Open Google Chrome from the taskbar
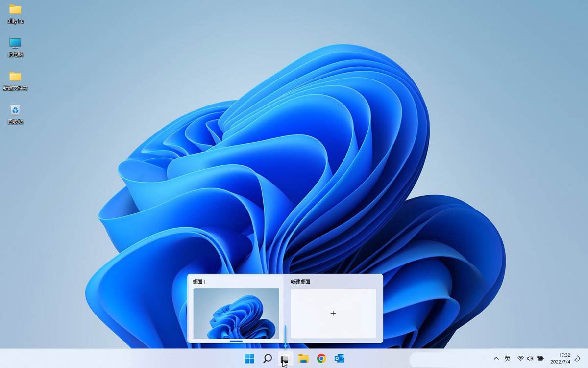Screen dimensions: 588x368 point(321,359)
